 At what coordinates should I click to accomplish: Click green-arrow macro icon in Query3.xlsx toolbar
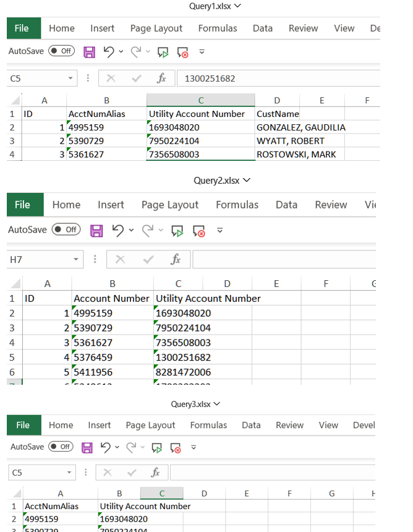pos(157,448)
